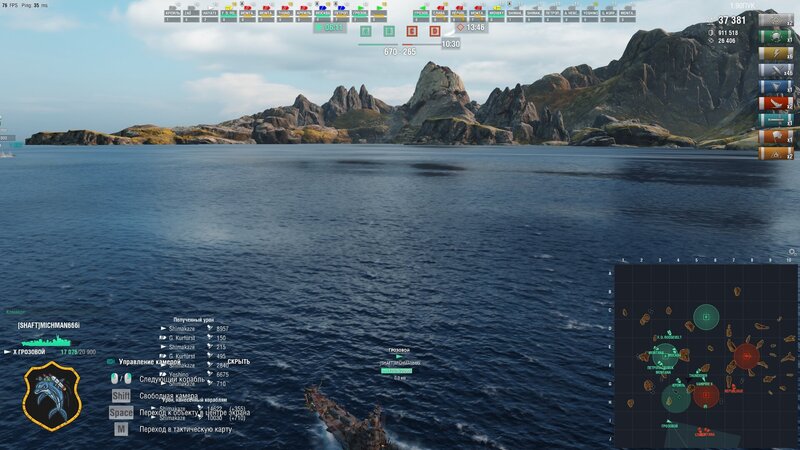Click F. D. ROOSEVELT label on minimap
This screenshot has height=450, width=800.
(669, 338)
